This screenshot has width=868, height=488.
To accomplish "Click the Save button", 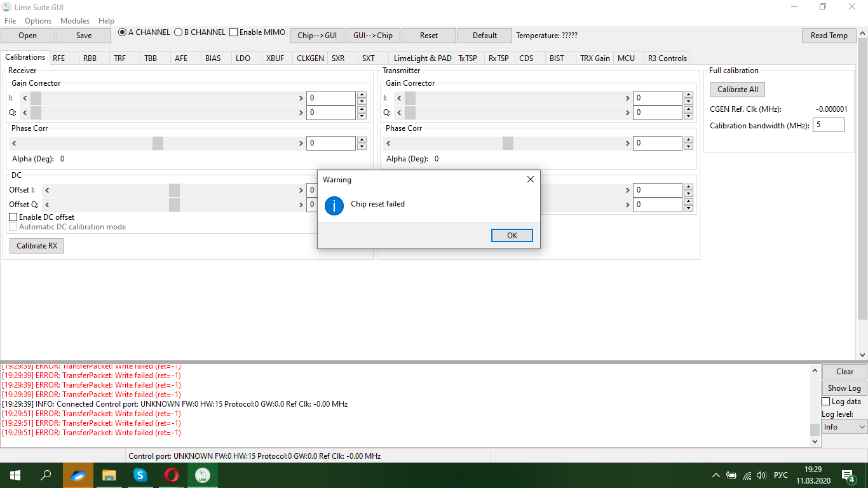I will tap(84, 36).
